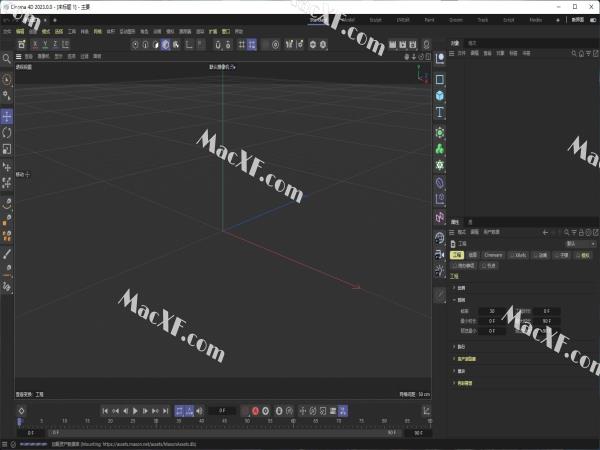The image size is (600, 450).
Task: Click the 帧率 input field showing 30
Action: [493, 311]
